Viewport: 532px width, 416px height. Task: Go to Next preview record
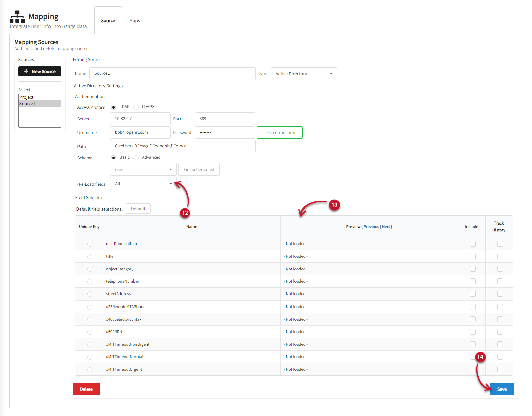[386, 227]
